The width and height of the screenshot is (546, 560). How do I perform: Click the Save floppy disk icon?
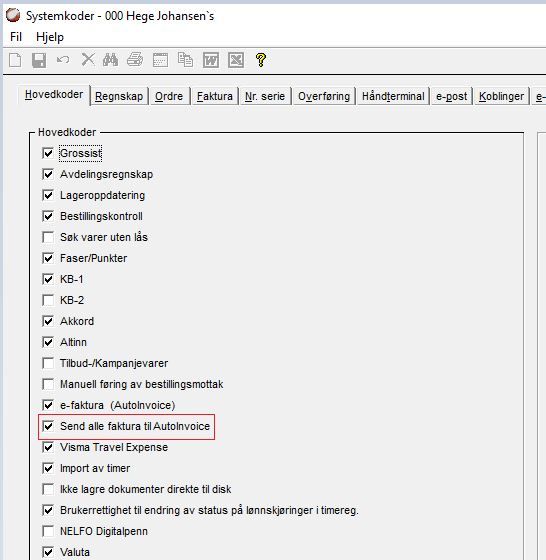tap(39, 60)
